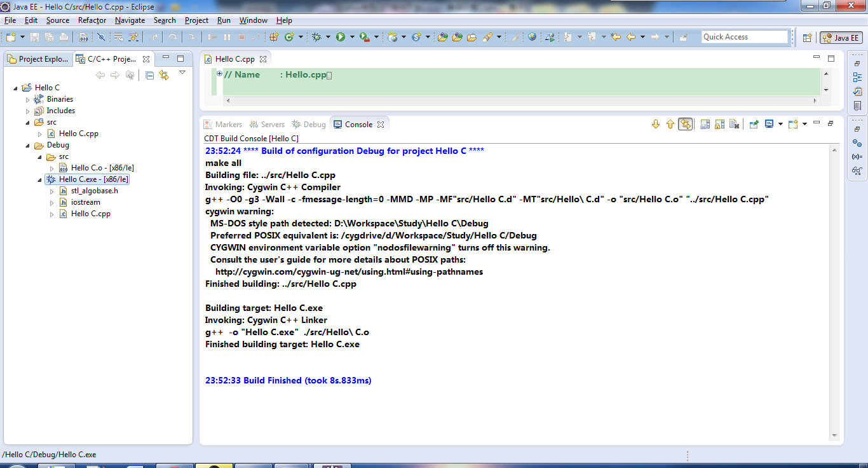The height and width of the screenshot is (468, 868).
Task: Click the Last Edit Location arrow icon
Action: click(615, 38)
